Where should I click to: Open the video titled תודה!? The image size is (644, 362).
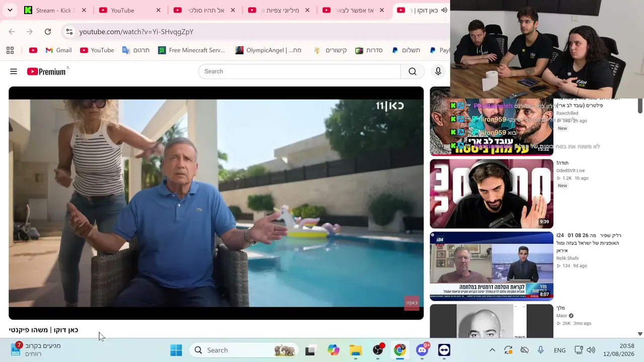[562, 163]
